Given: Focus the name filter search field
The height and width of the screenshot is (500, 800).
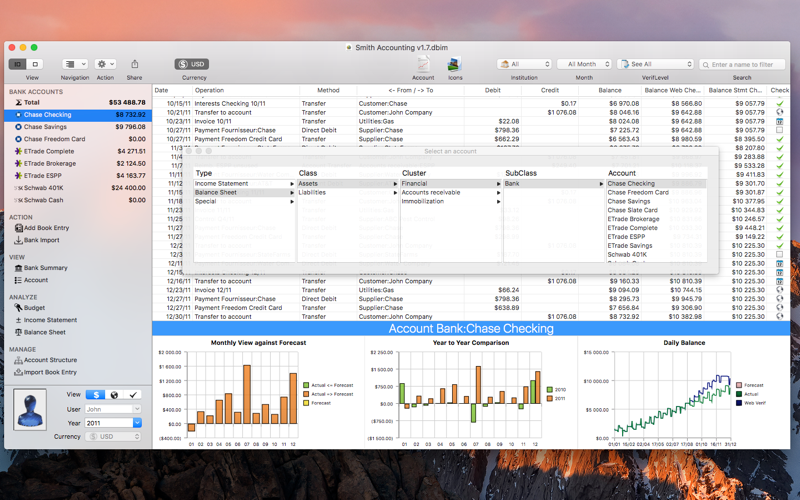Looking at the screenshot, I should tap(742, 64).
